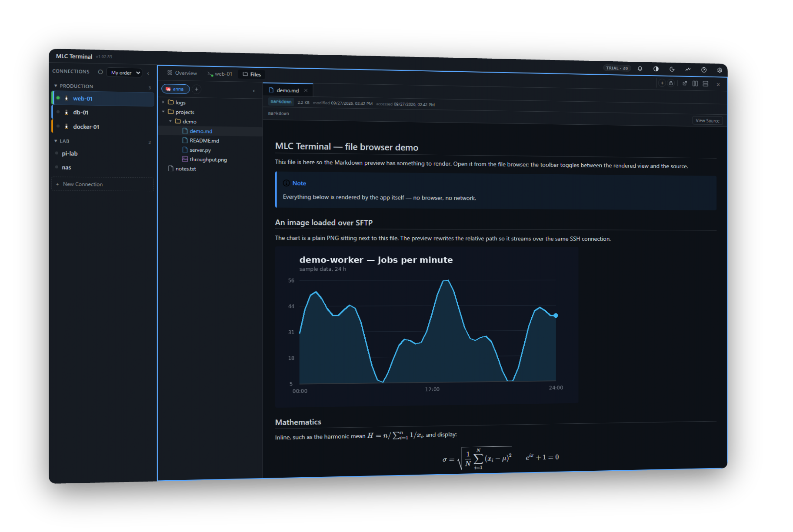Split the pane horizontally into rows
This screenshot has height=532, width=793.
coord(706,84)
